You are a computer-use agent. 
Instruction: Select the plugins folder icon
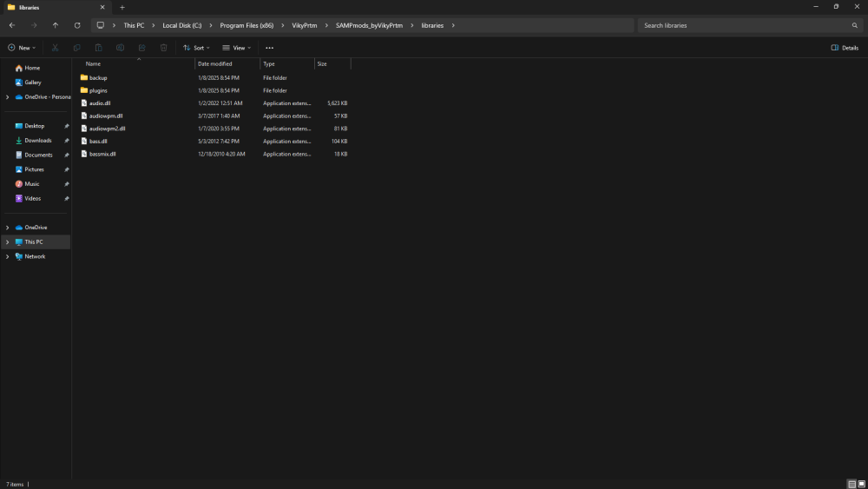point(84,90)
